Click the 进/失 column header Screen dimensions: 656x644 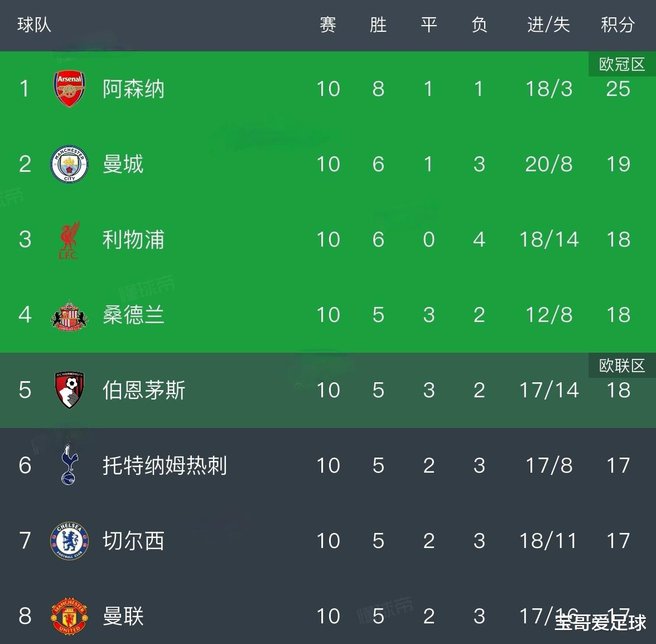tap(548, 25)
